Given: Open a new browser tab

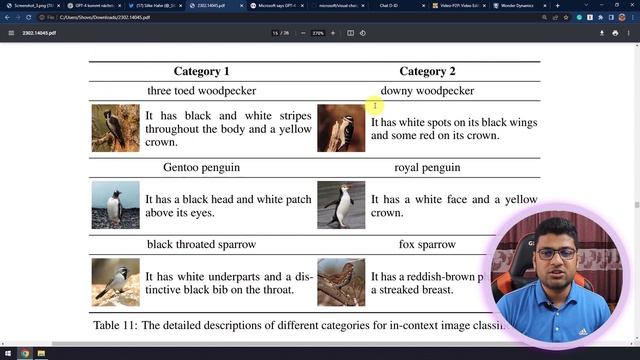Looking at the screenshot, I should (x=558, y=6).
